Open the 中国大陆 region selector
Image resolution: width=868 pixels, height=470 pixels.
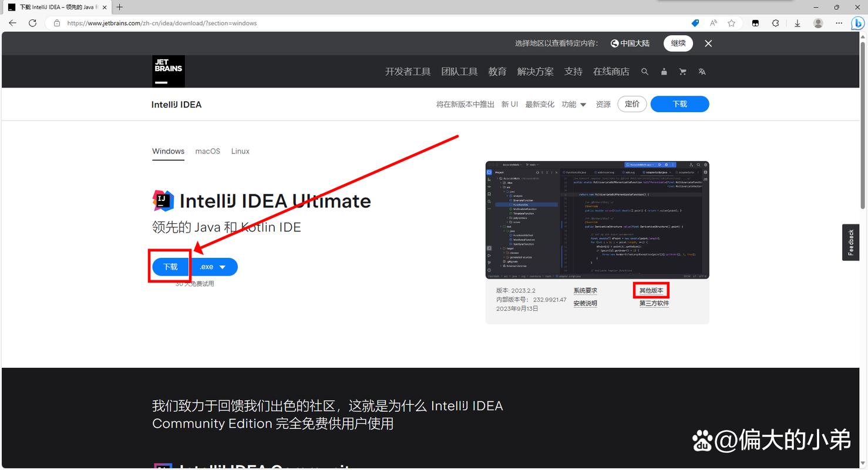[x=630, y=43]
